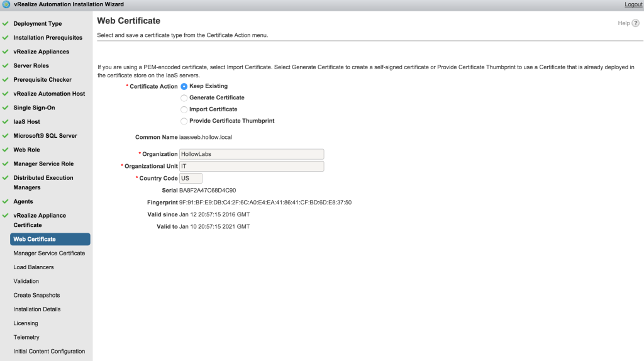Viewport: 644px width, 361px height.
Task: Click the Help question mark icon
Action: [635, 23]
